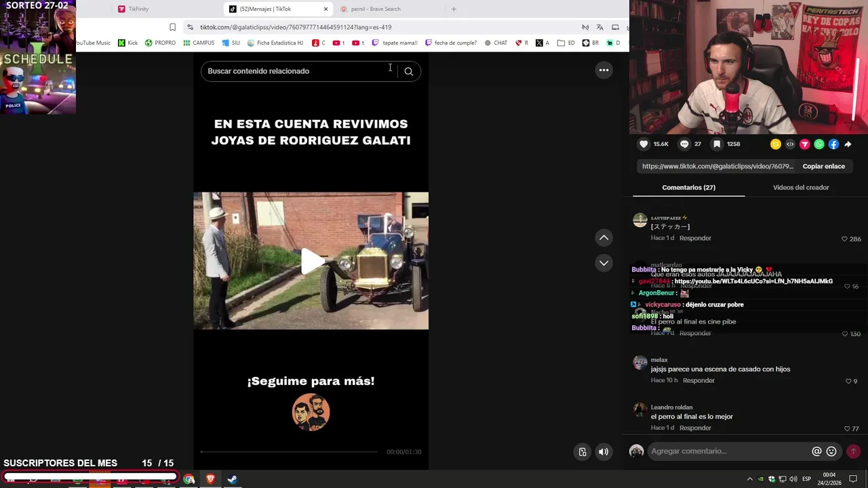
Task: Switch to Videos del creador tab
Action: pos(801,187)
